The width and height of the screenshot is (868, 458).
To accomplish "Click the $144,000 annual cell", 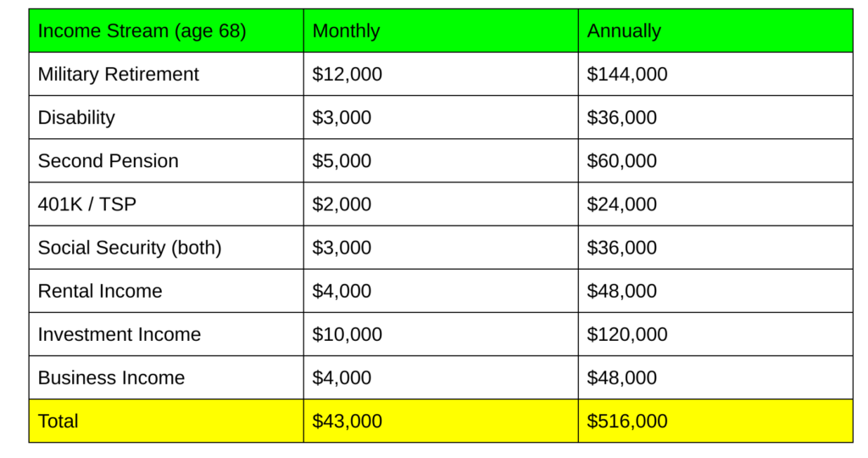I will coord(627,75).
